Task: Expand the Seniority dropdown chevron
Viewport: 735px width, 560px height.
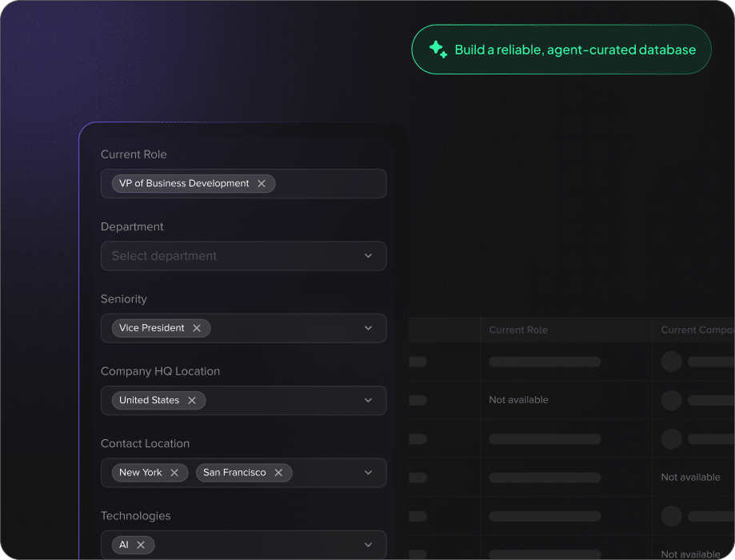Action: pyautogui.click(x=368, y=328)
